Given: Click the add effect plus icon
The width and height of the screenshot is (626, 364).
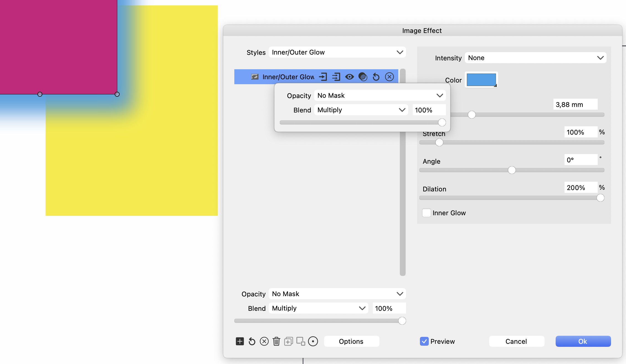Looking at the screenshot, I should [240, 341].
